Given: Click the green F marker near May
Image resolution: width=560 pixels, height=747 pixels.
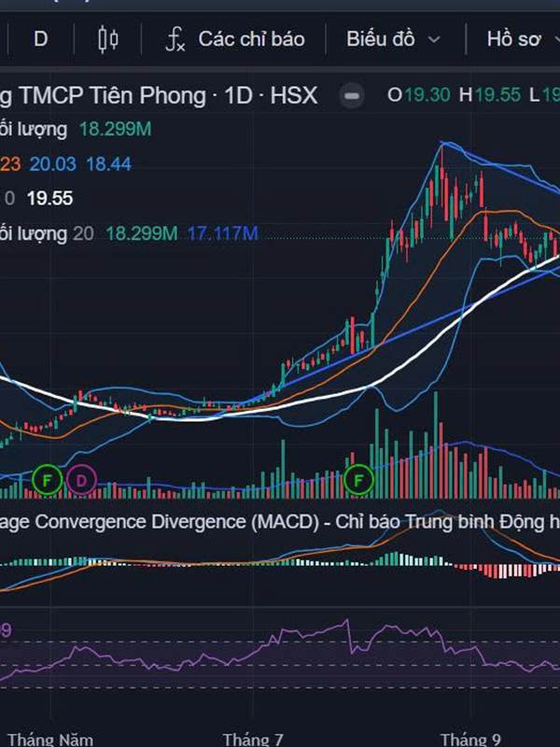Looking at the screenshot, I should tap(48, 480).
